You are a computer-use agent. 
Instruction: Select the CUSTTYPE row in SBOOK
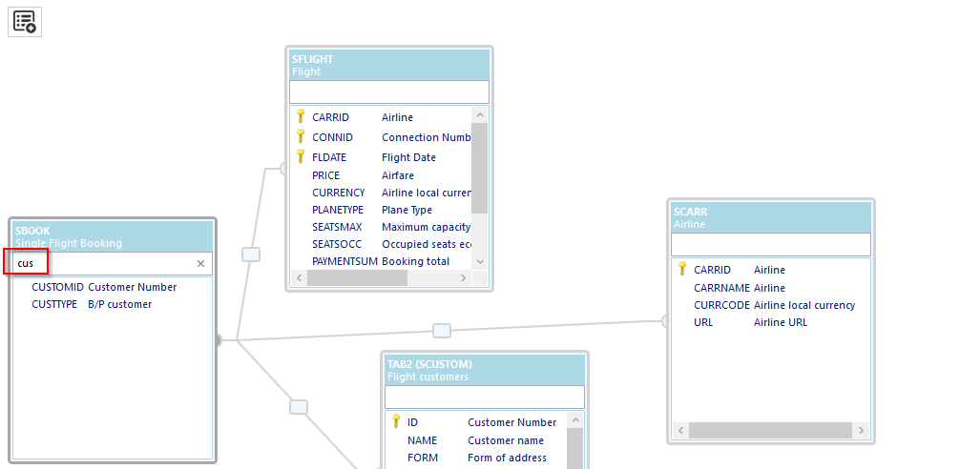(x=53, y=305)
